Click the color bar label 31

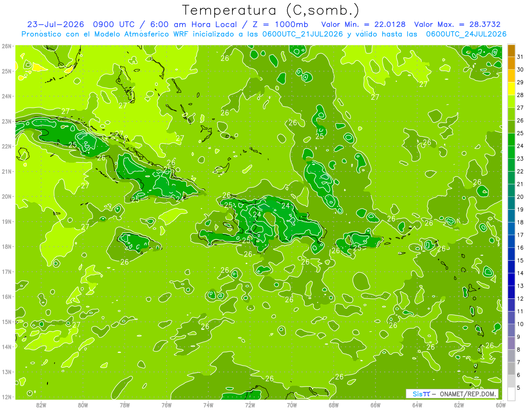(520, 56)
